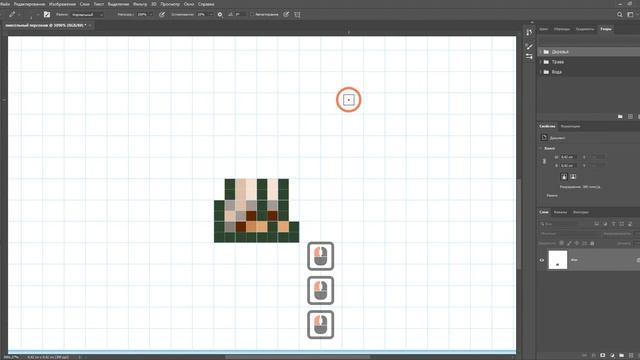
Task: Filter layers by type layer icon
Action: coord(613,224)
